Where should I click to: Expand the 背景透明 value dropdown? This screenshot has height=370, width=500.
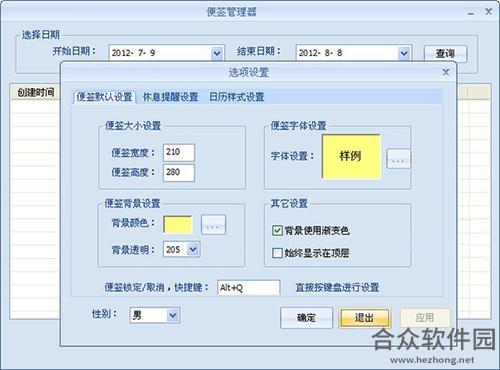[193, 249]
